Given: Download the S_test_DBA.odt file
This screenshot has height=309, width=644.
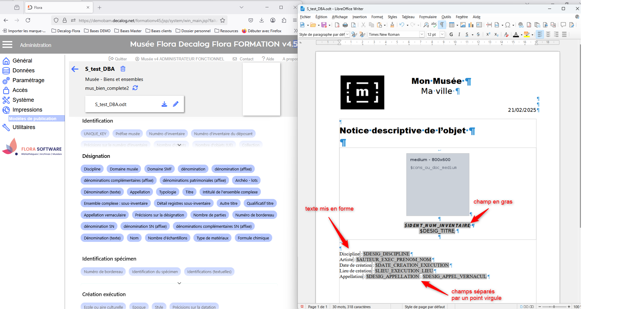Looking at the screenshot, I should pos(164,104).
